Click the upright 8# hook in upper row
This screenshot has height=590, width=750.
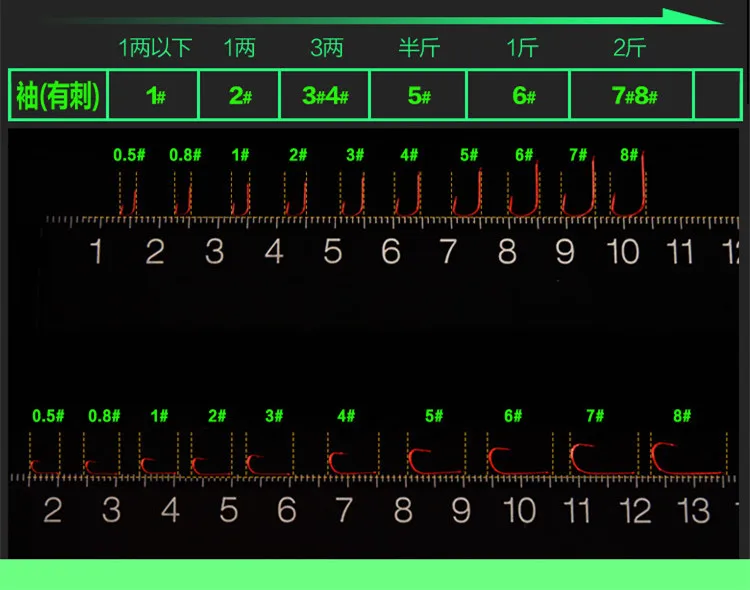629,190
